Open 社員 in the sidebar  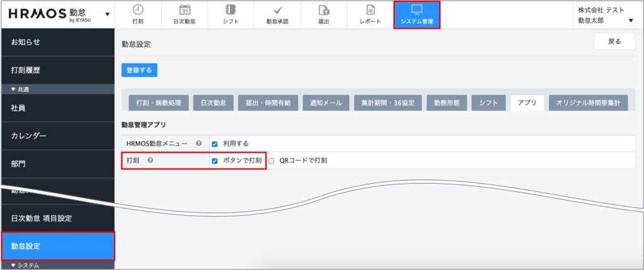tap(19, 108)
